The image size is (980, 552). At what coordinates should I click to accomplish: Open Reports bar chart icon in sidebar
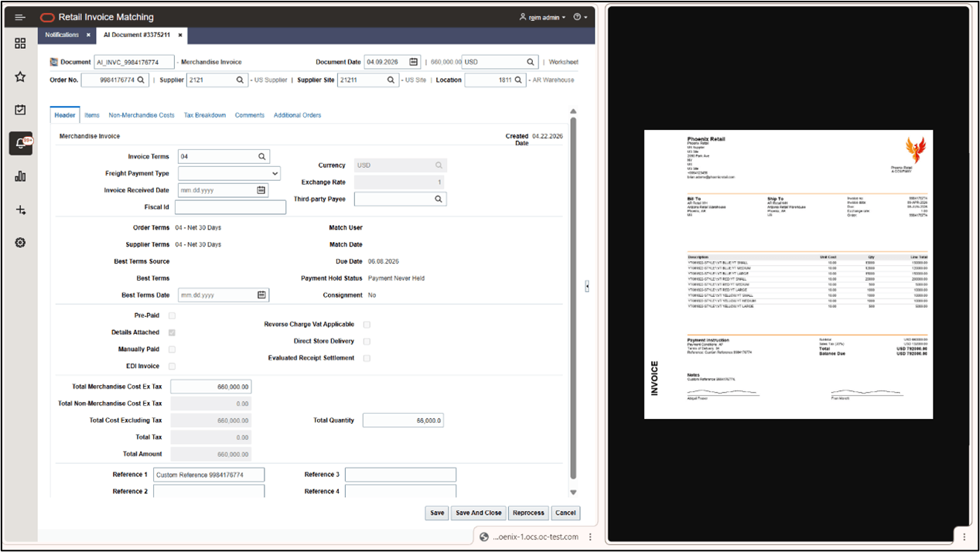tap(20, 176)
